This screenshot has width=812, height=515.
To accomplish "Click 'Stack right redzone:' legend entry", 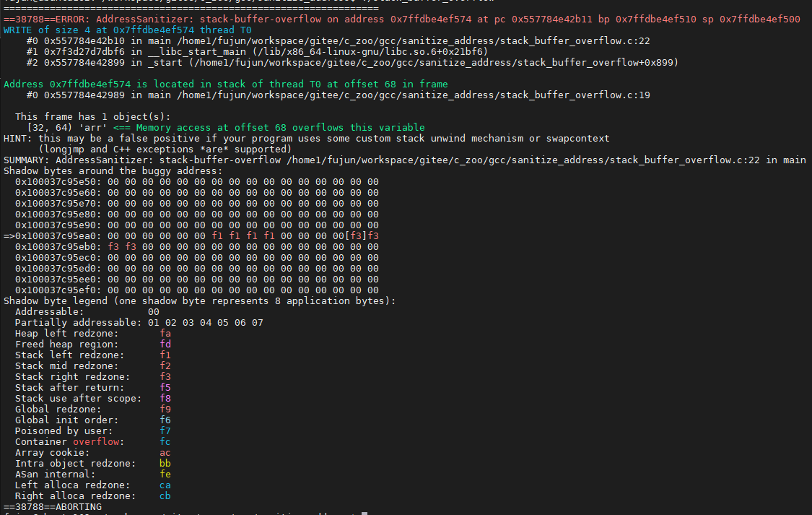I will 72,377.
